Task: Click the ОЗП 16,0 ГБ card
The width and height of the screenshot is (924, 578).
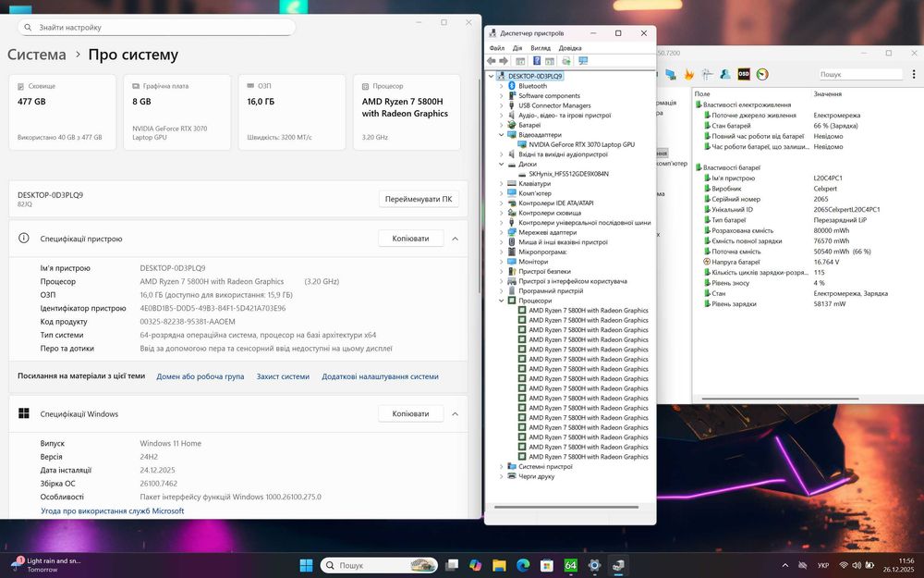Action: tap(292, 112)
